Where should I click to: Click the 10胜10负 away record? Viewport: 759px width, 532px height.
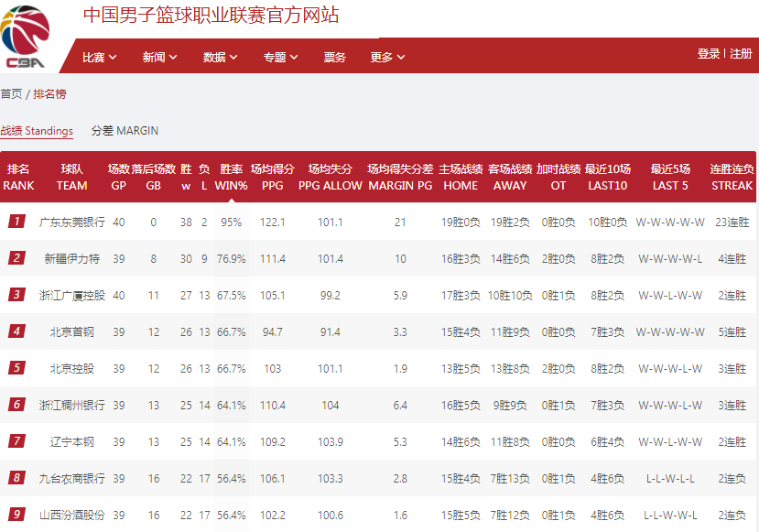pyautogui.click(x=510, y=295)
